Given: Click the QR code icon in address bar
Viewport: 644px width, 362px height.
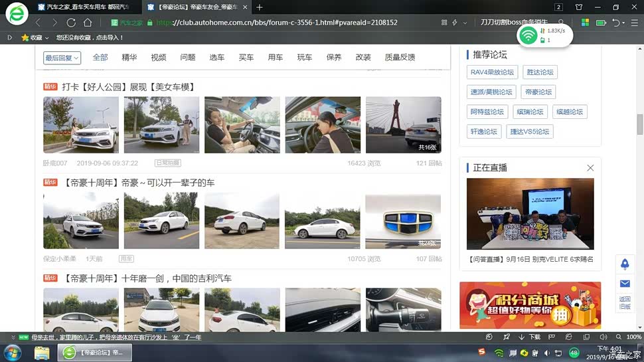Looking at the screenshot, I should click(x=444, y=23).
